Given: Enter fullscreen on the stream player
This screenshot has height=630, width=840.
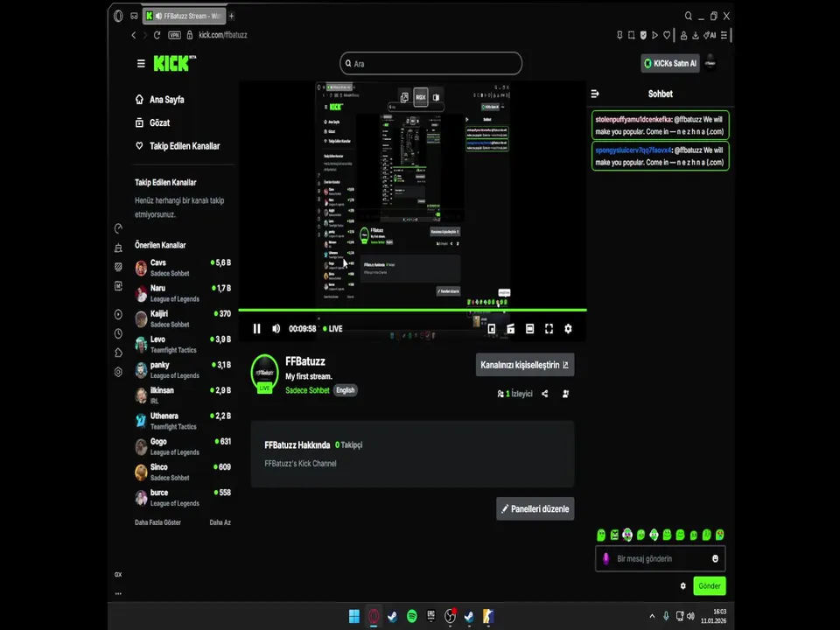Looking at the screenshot, I should tap(549, 328).
